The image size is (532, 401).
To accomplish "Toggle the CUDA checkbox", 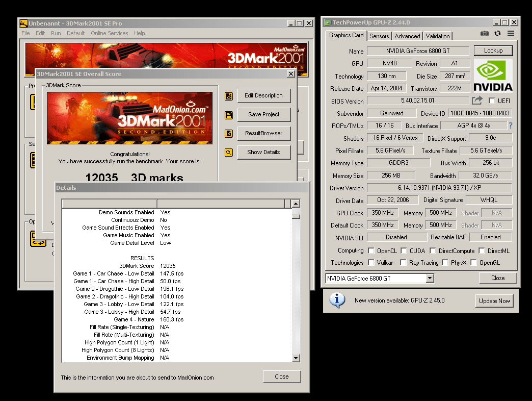I will [x=404, y=251].
